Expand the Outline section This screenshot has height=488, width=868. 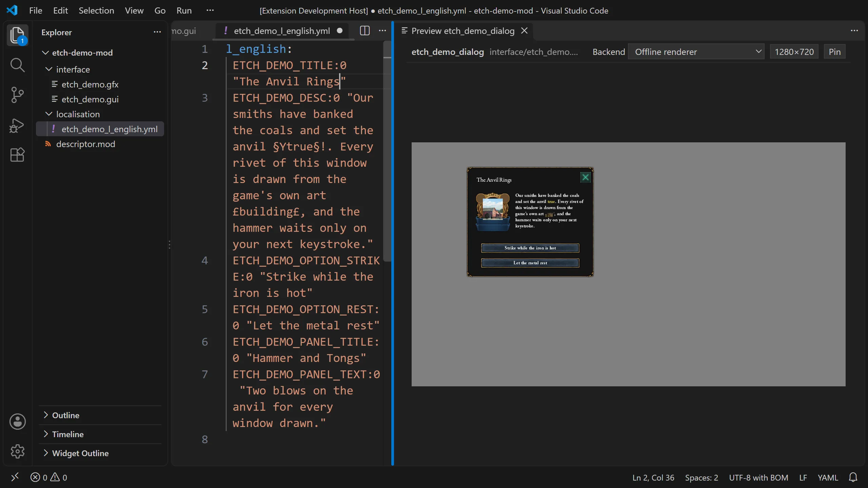point(100,415)
